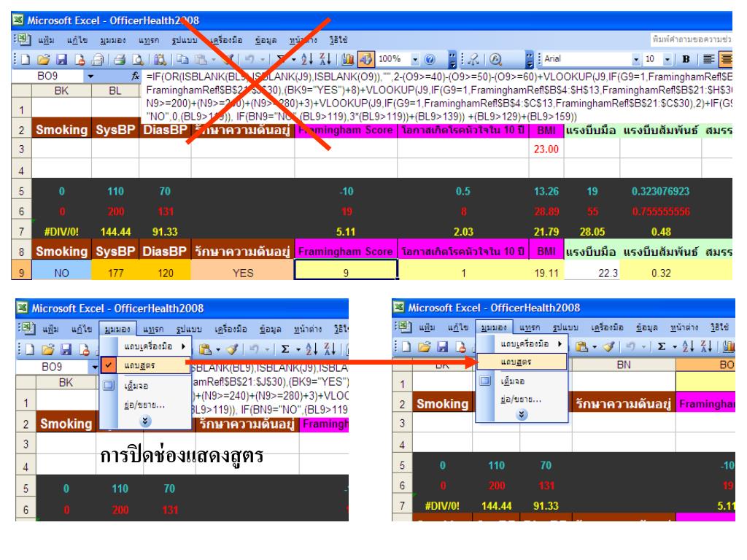Screen dimensions: 747x560
Task: Select ย่อ/ขยาย zoom in bottom-right menu
Action: pyautogui.click(x=522, y=399)
